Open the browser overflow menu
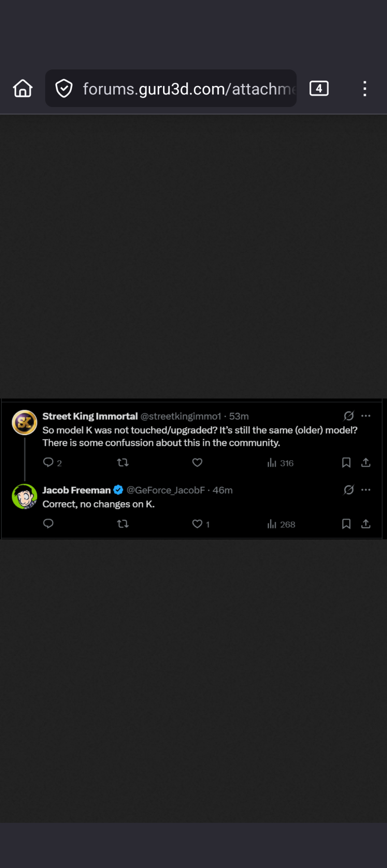Image resolution: width=387 pixels, height=868 pixels. click(365, 88)
